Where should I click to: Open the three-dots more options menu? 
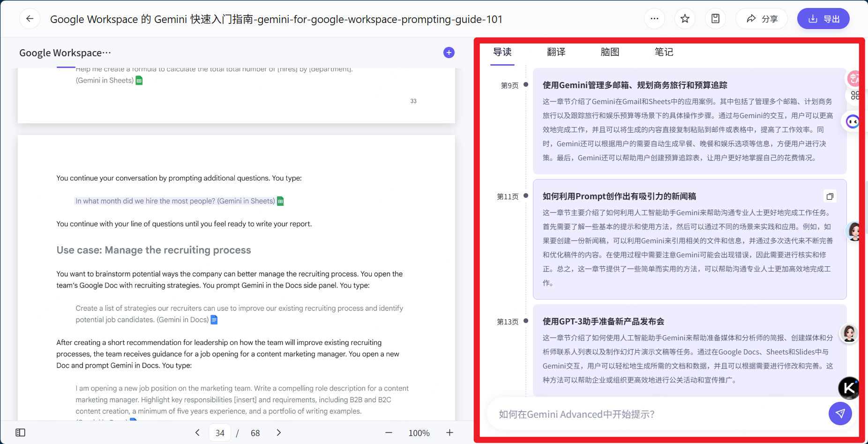654,19
